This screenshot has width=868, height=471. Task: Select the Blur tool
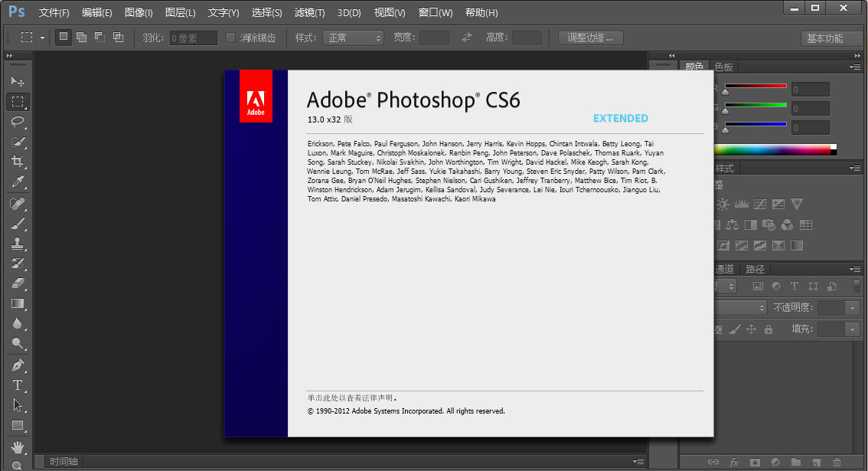click(x=18, y=324)
